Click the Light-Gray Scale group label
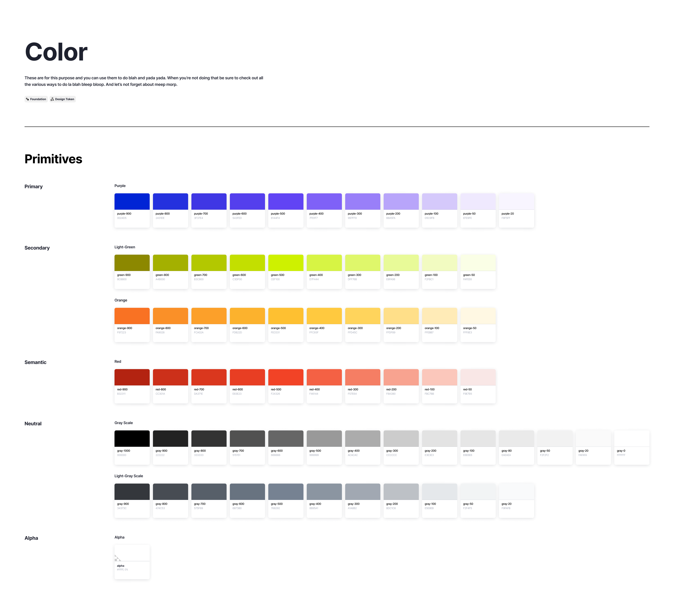 [x=128, y=476]
